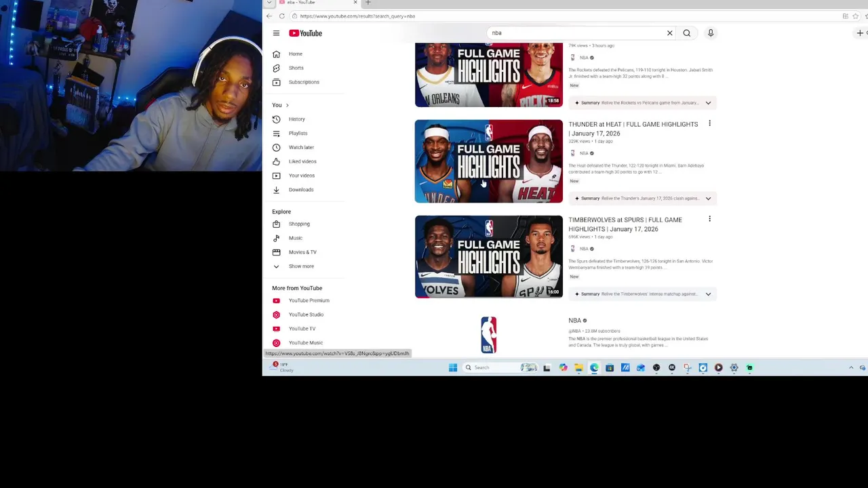Show hidden system tray icons
The height and width of the screenshot is (488, 868).
point(851,367)
